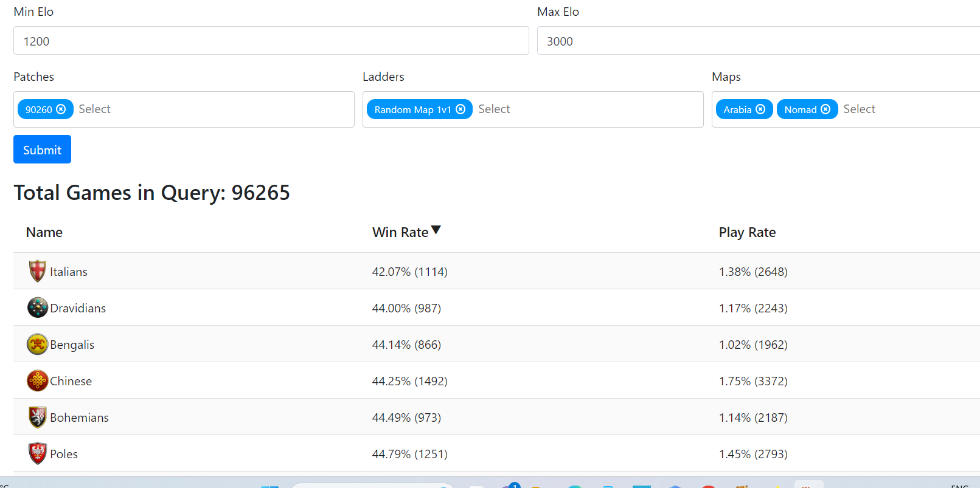Remove the Arabia map tag
This screenshot has width=980, height=488.
click(760, 109)
